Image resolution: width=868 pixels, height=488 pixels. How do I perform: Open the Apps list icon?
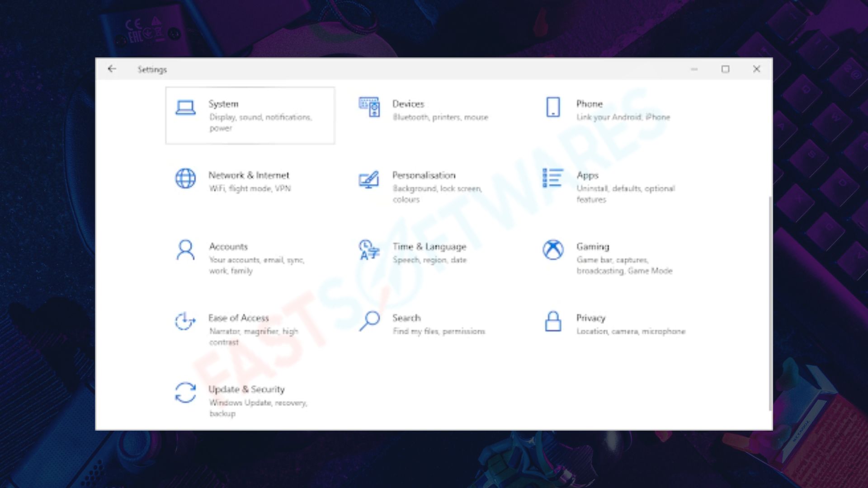pyautogui.click(x=552, y=178)
